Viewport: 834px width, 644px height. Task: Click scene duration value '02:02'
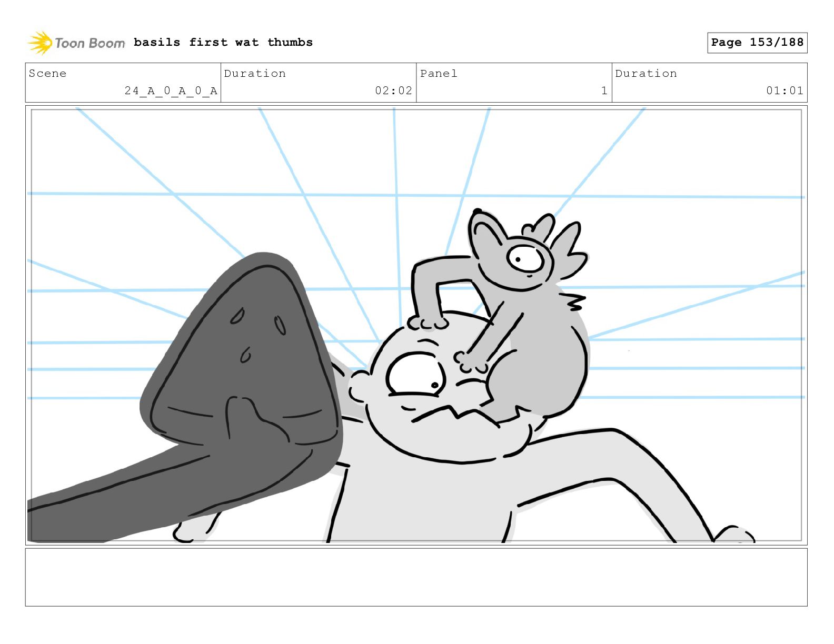[393, 90]
